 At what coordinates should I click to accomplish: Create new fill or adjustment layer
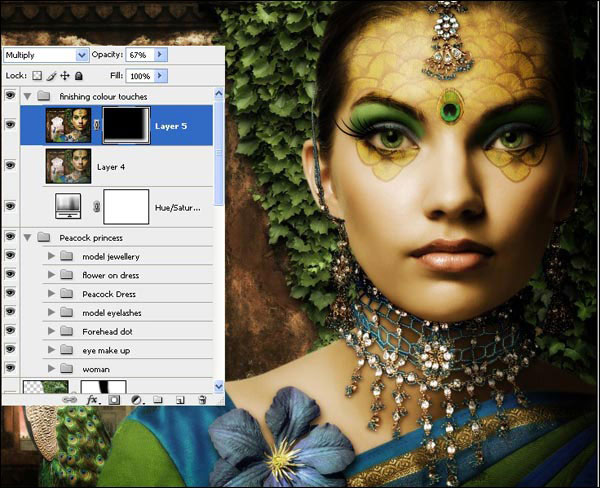click(x=136, y=399)
